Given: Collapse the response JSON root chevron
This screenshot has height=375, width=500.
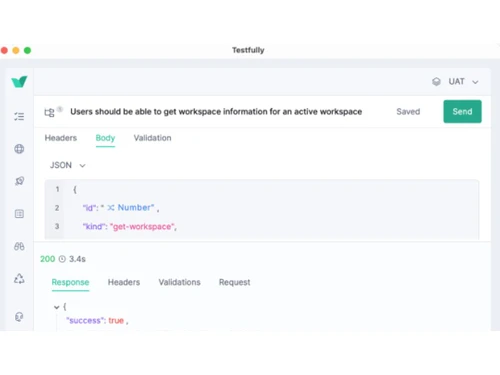Looking at the screenshot, I should 57,307.
